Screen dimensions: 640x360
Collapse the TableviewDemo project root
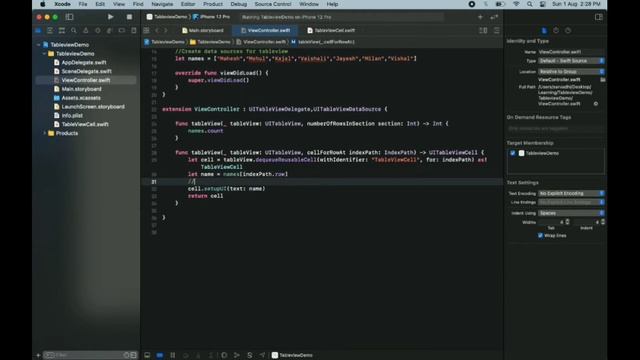39,44
